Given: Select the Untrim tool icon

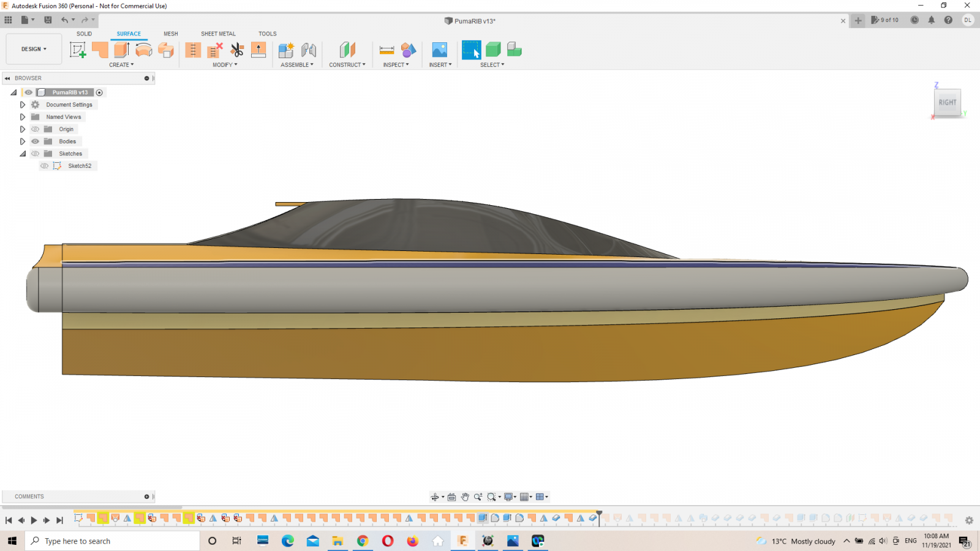Looking at the screenshot, I should pyautogui.click(x=215, y=50).
